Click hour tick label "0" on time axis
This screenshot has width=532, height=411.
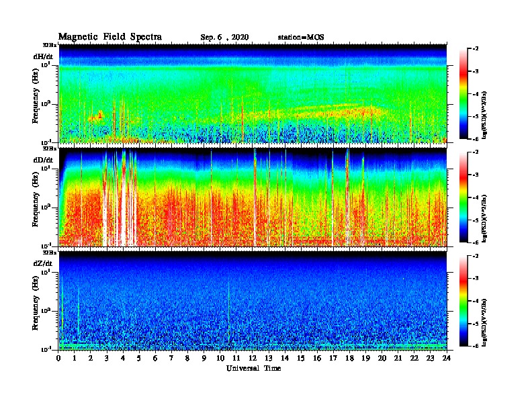(x=58, y=359)
